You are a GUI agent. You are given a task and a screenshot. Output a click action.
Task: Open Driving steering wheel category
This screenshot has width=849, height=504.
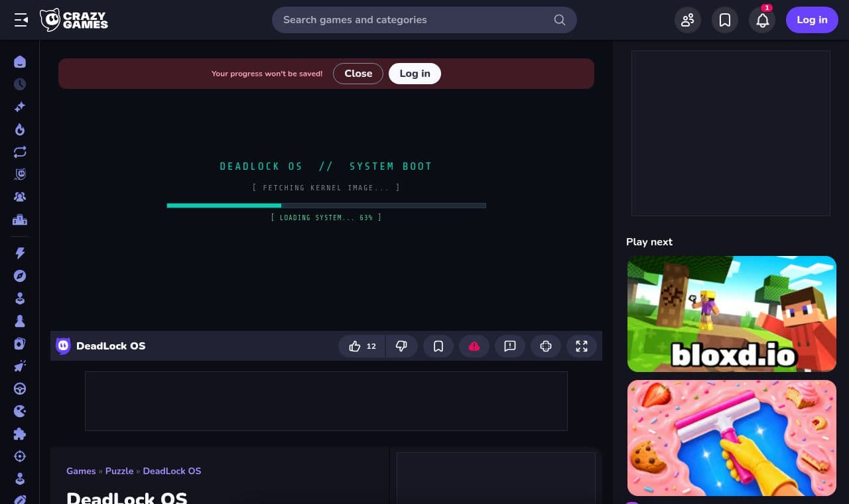(20, 389)
